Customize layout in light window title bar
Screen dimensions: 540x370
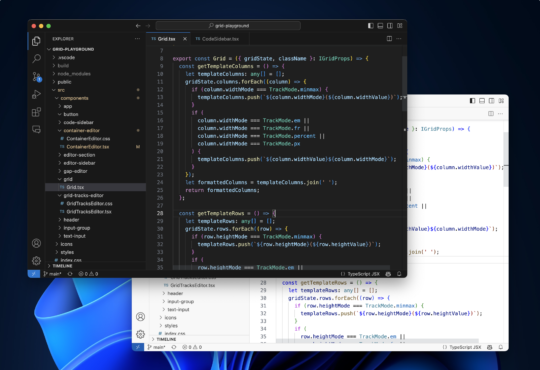tap(501, 101)
